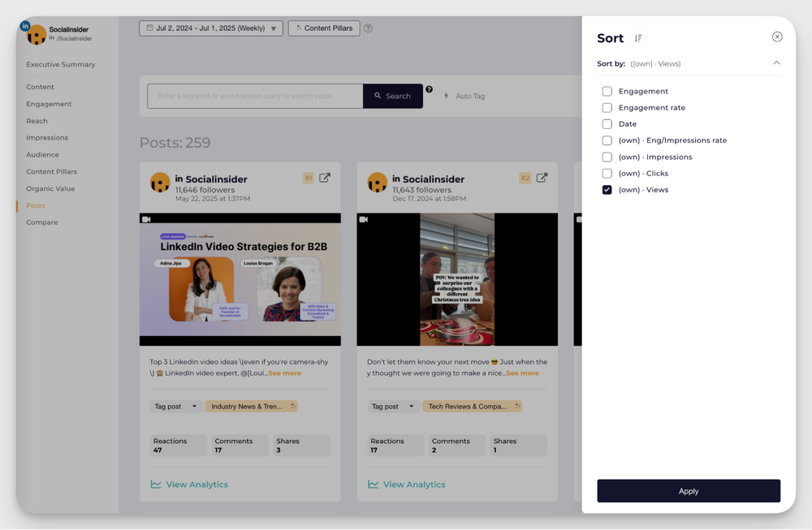Click the chart icon on first View Analytics
This screenshot has height=530, width=812.
(156, 485)
